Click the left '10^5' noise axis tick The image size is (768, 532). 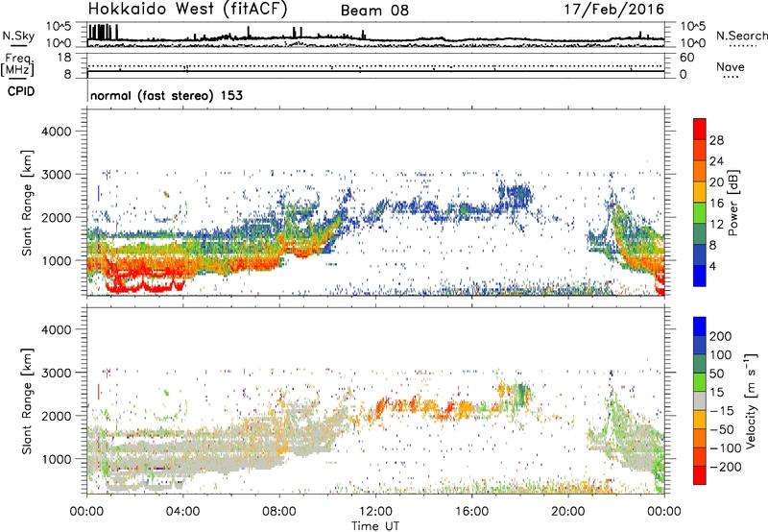click(x=59, y=27)
